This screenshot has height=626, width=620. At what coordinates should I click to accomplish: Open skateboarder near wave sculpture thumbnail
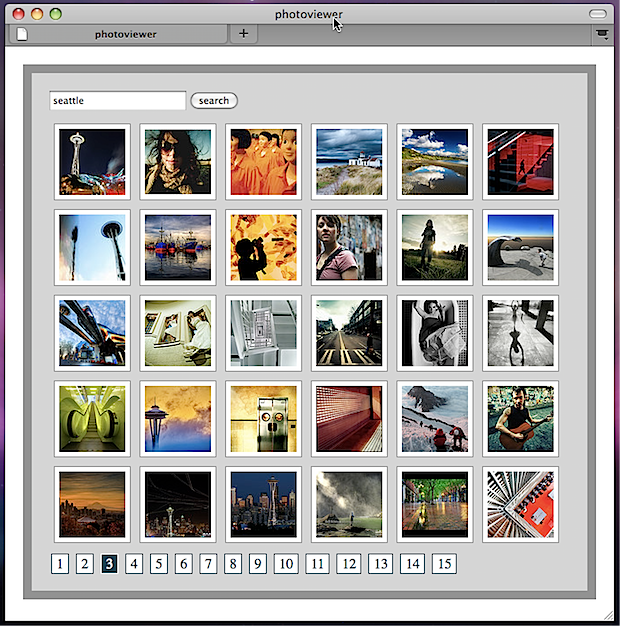click(x=521, y=248)
